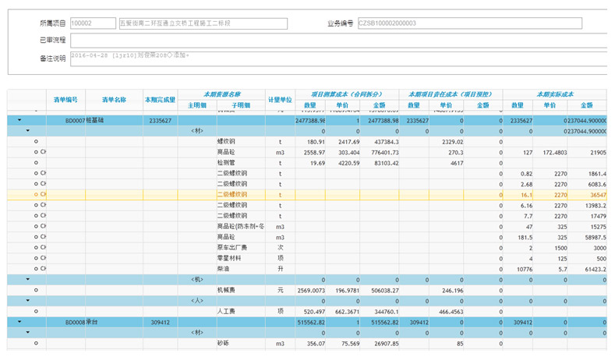The height and width of the screenshot is (364, 615).
Task: Select the 商品砼(防冻剂+冬 cell
Action: click(241, 226)
